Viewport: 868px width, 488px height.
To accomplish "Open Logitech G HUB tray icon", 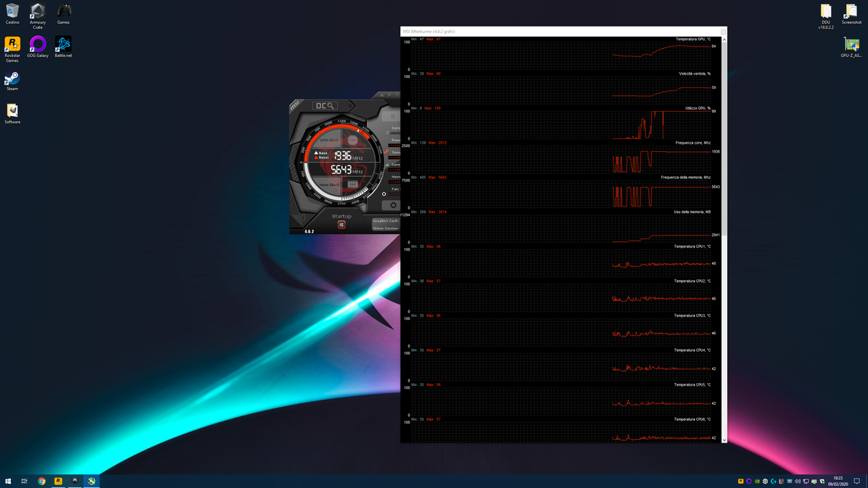I will click(774, 481).
